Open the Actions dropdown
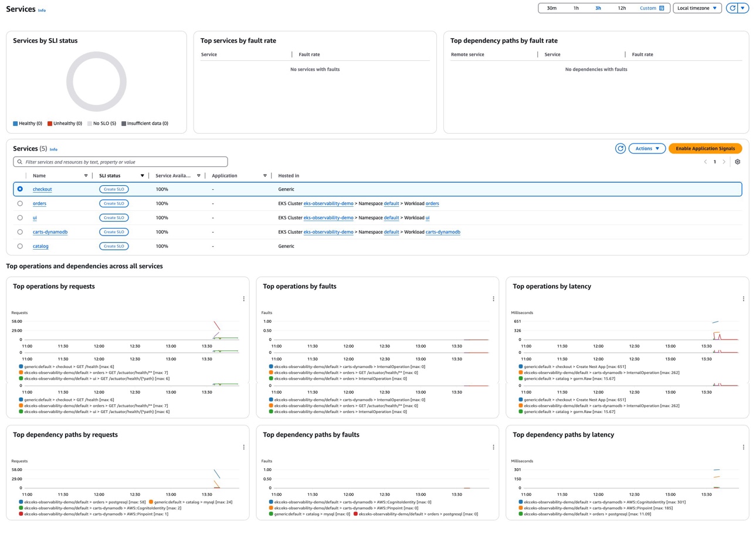 click(x=646, y=148)
